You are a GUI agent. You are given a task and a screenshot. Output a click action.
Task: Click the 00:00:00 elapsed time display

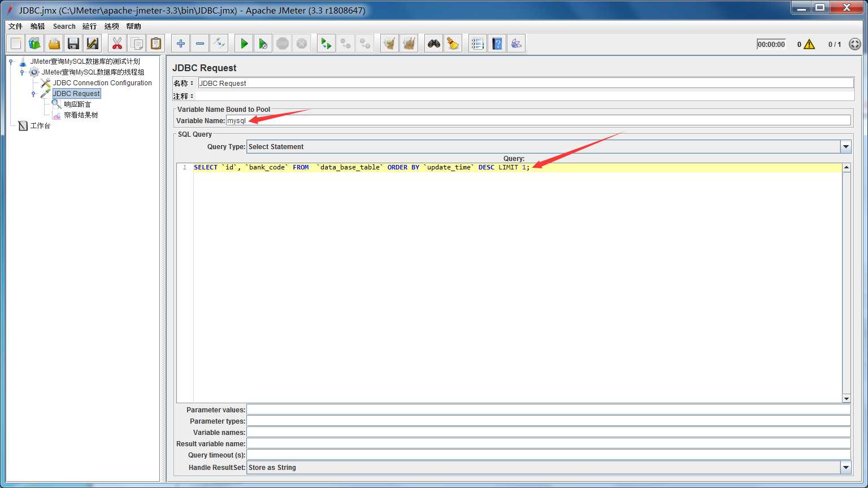(x=771, y=44)
